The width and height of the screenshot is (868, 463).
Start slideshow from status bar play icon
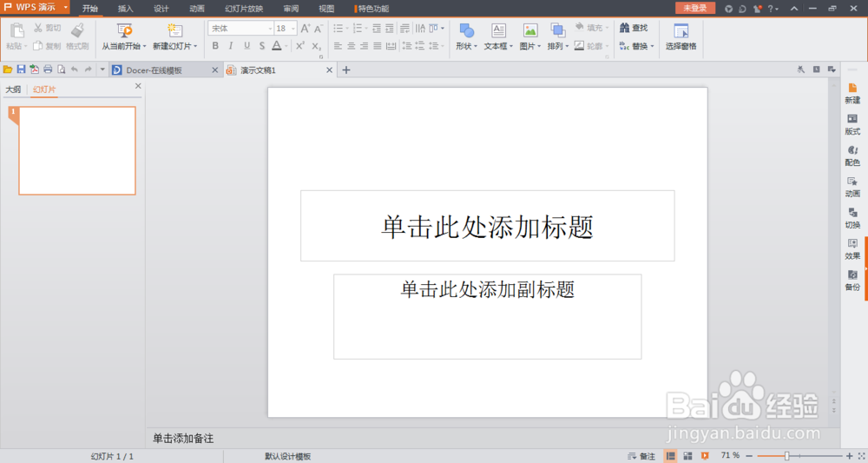tap(705, 456)
